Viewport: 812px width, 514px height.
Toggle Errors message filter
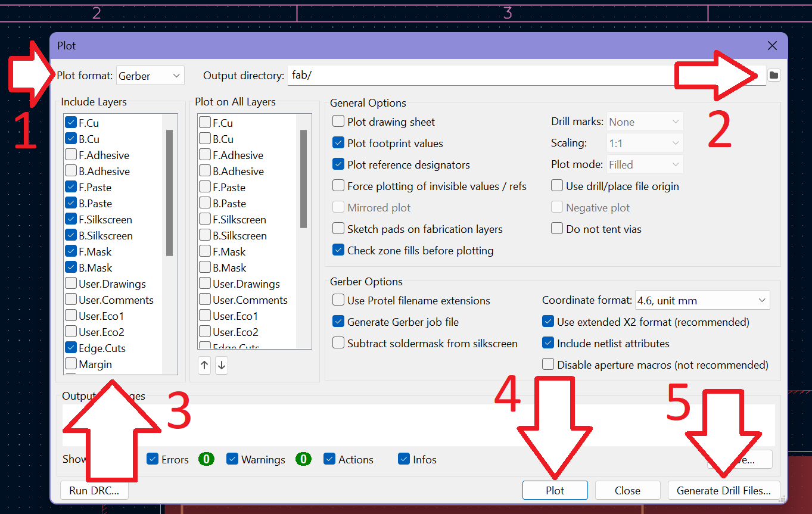[153, 459]
